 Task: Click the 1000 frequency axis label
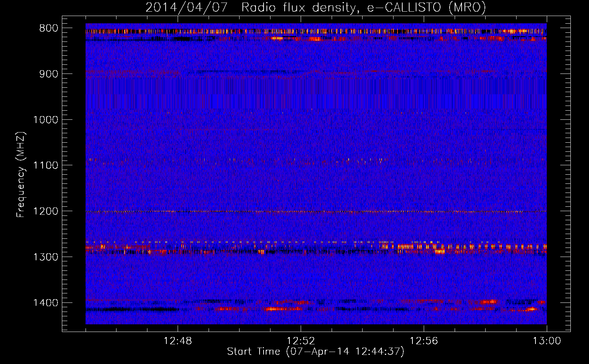pyautogui.click(x=46, y=120)
